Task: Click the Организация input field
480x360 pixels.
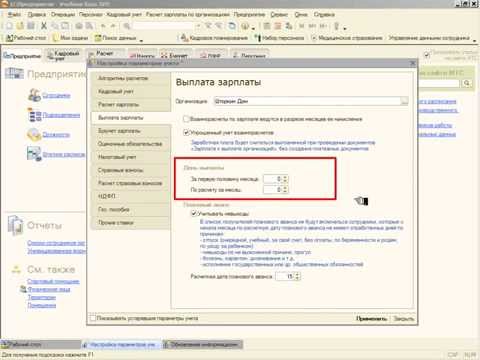Action: click(307, 101)
